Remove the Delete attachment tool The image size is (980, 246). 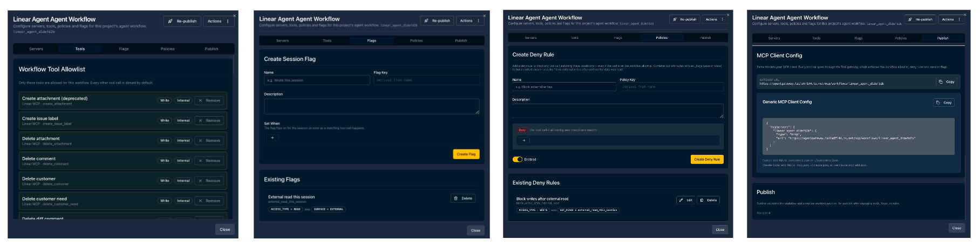click(x=209, y=140)
